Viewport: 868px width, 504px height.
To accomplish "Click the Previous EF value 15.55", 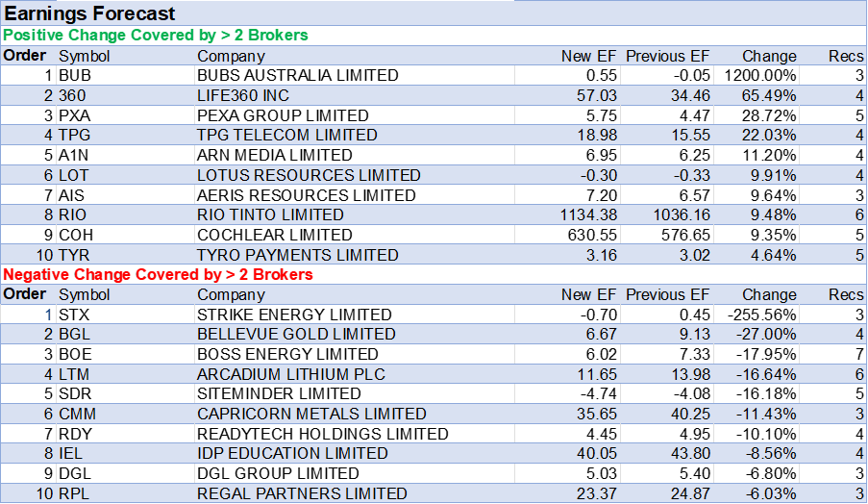I will tap(688, 136).
